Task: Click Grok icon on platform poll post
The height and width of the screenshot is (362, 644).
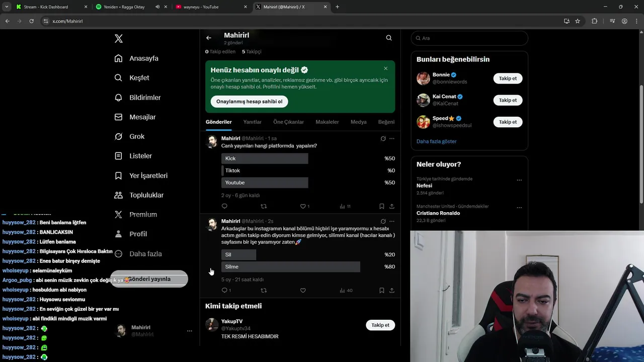Action: (x=383, y=138)
